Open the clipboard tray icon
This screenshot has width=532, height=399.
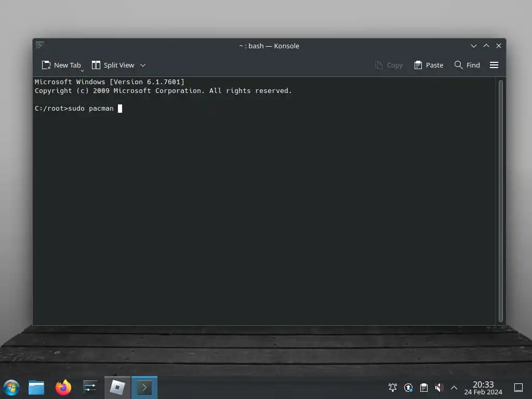point(424,388)
